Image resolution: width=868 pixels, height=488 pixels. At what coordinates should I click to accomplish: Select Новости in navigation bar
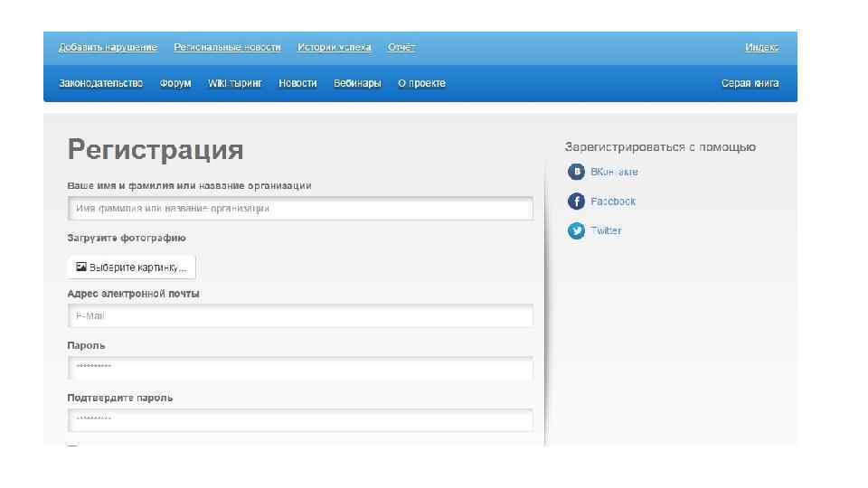[x=297, y=83]
